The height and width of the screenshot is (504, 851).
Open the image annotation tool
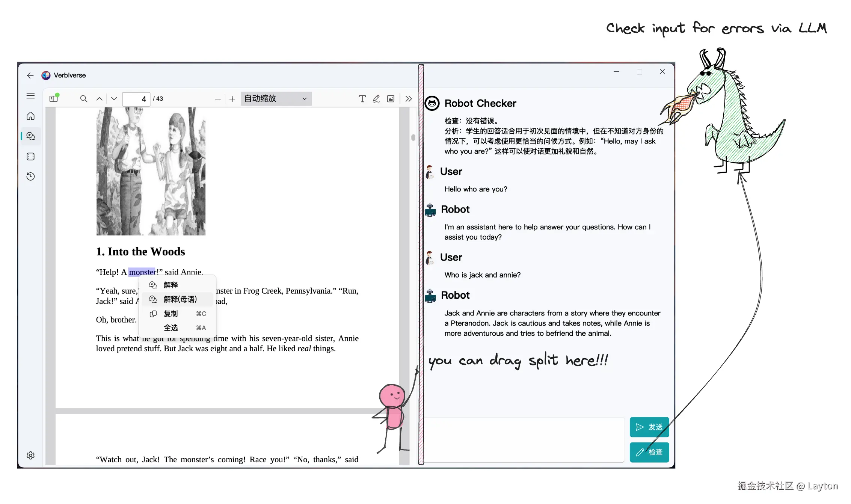(x=391, y=99)
